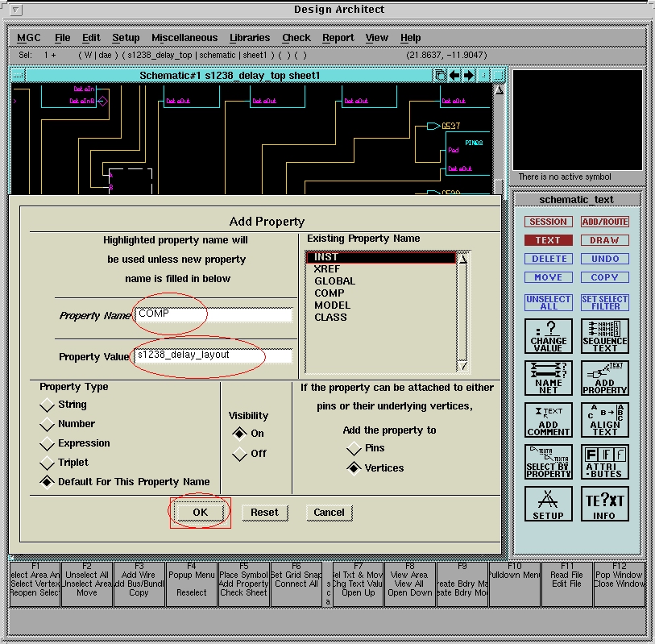Open the Libraries menu

coord(250,38)
